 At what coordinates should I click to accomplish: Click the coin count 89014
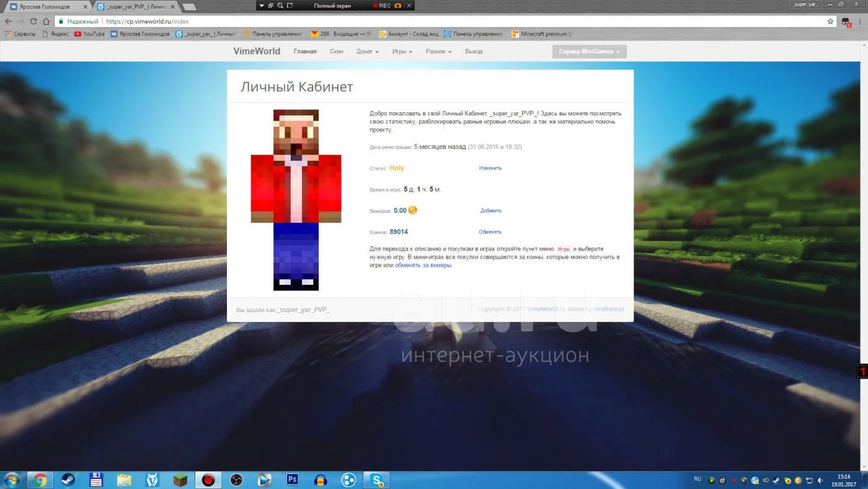point(399,232)
